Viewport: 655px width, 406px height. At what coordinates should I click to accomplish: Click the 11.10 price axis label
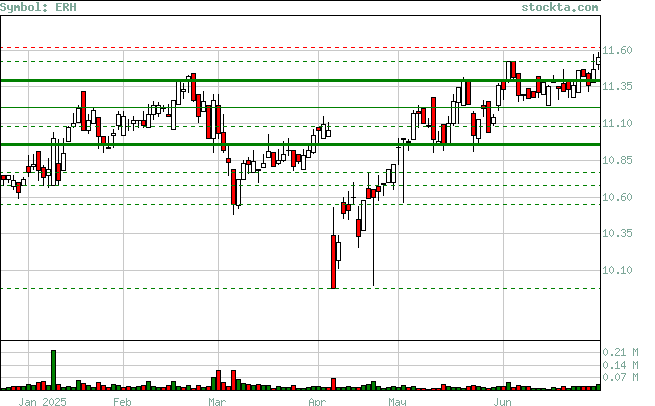[x=617, y=123]
